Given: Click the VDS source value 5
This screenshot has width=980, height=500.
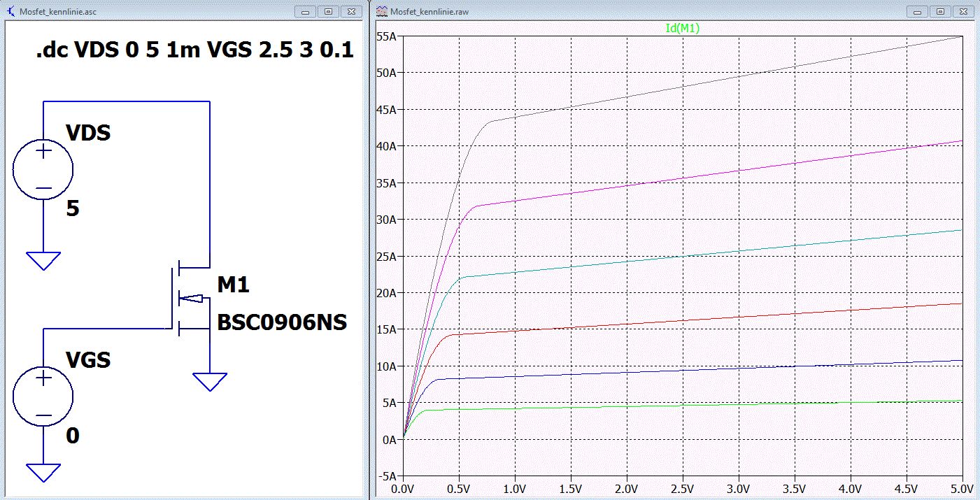Looking at the screenshot, I should [73, 208].
